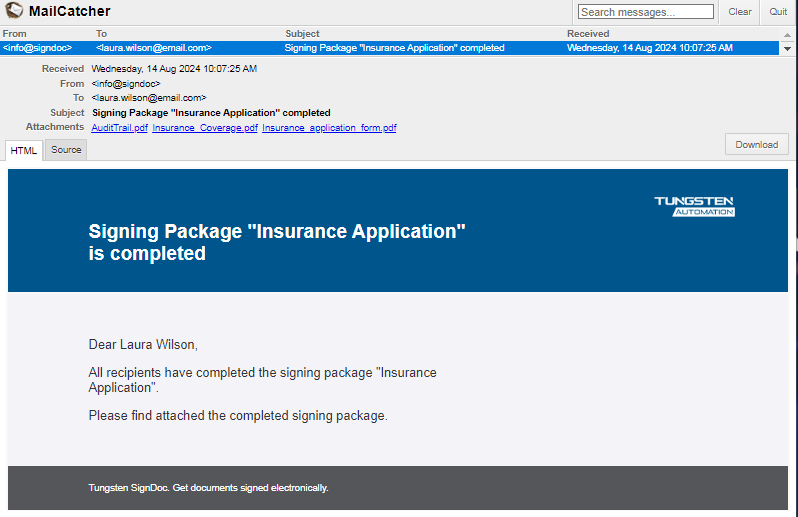Download the message using Download button
Screen dimensions: 798x517
click(x=756, y=144)
